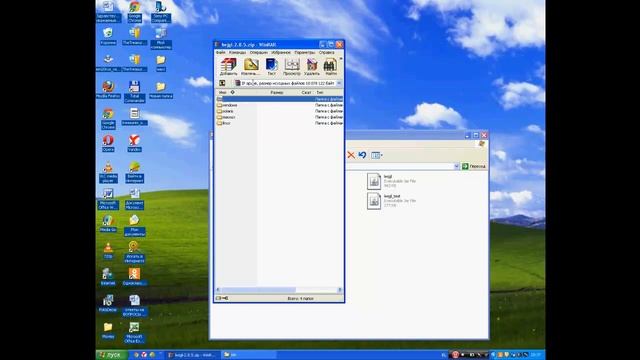This screenshot has width=640, height=360.
Task: Open the Opera desktop icon
Action: [108, 143]
